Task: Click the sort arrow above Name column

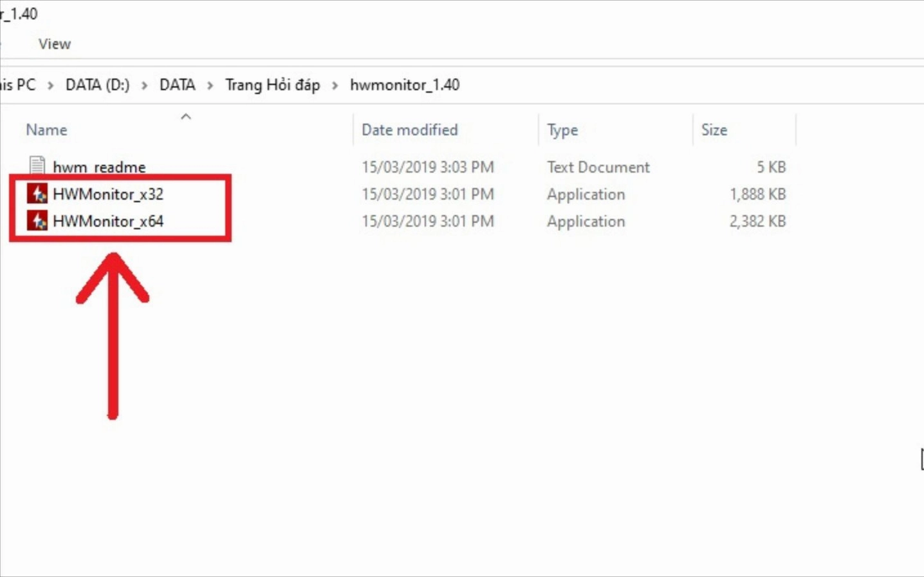Action: [186, 117]
